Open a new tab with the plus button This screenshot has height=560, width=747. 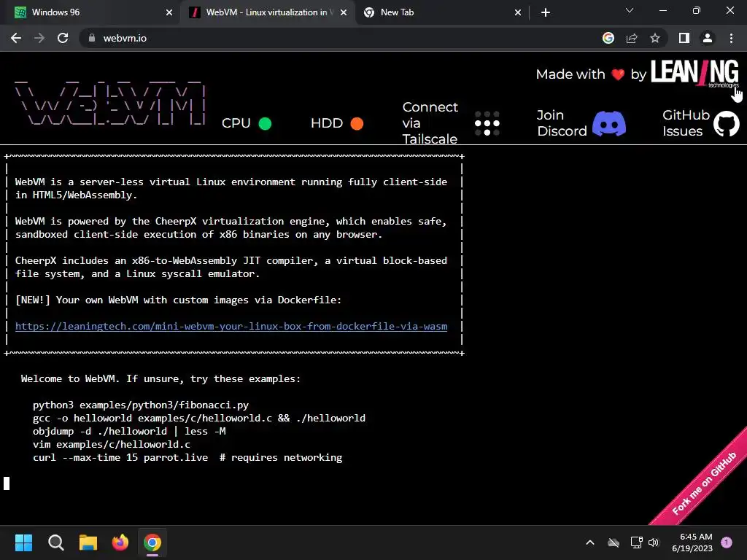pos(546,12)
